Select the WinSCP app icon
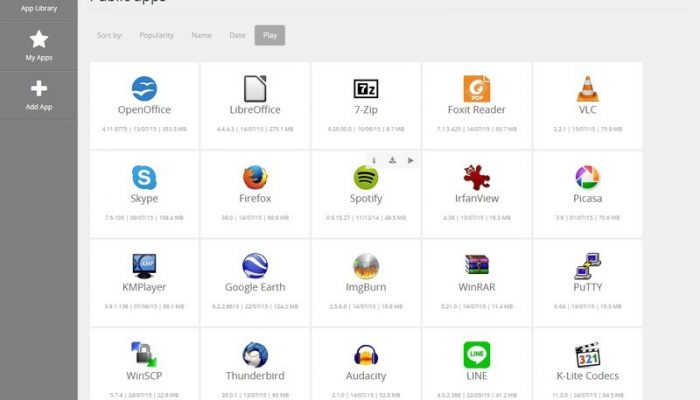Image resolution: width=700 pixels, height=400 pixels. click(144, 354)
